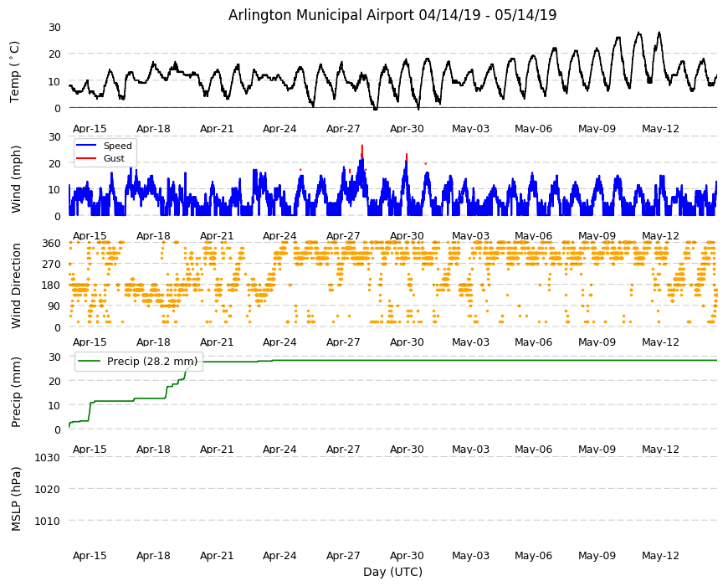Click the 270 tick on Wind Direction axis
This screenshot has width=728, height=586.
tap(52, 265)
